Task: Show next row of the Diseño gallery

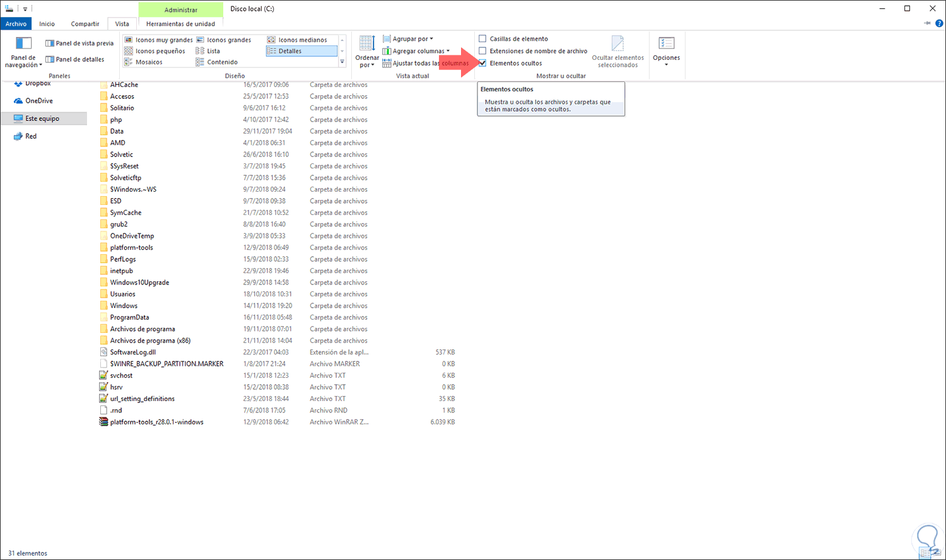Action: [x=342, y=51]
